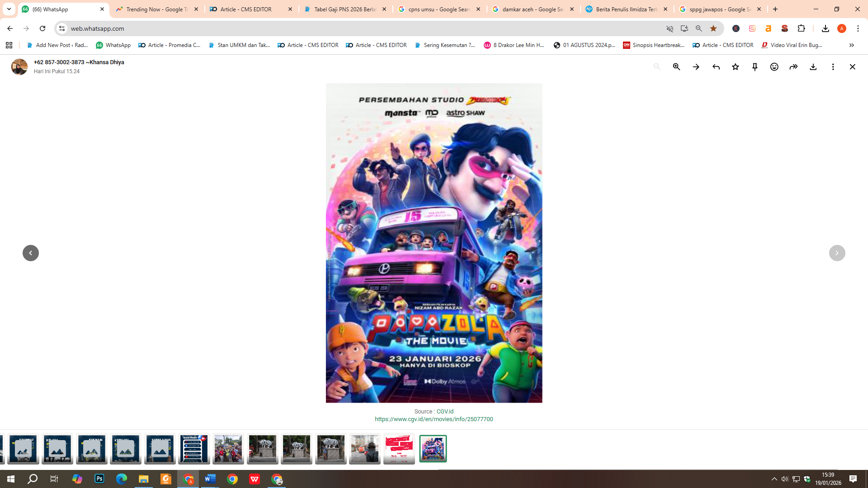868x488 pixels.
Task: Open the taskbar volume control
Action: click(x=785, y=479)
